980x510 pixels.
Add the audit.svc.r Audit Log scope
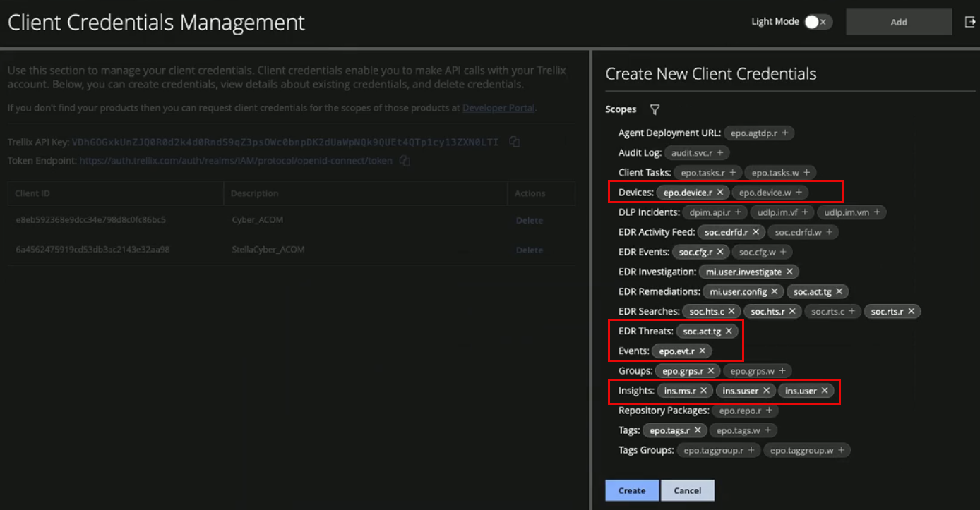(x=719, y=153)
